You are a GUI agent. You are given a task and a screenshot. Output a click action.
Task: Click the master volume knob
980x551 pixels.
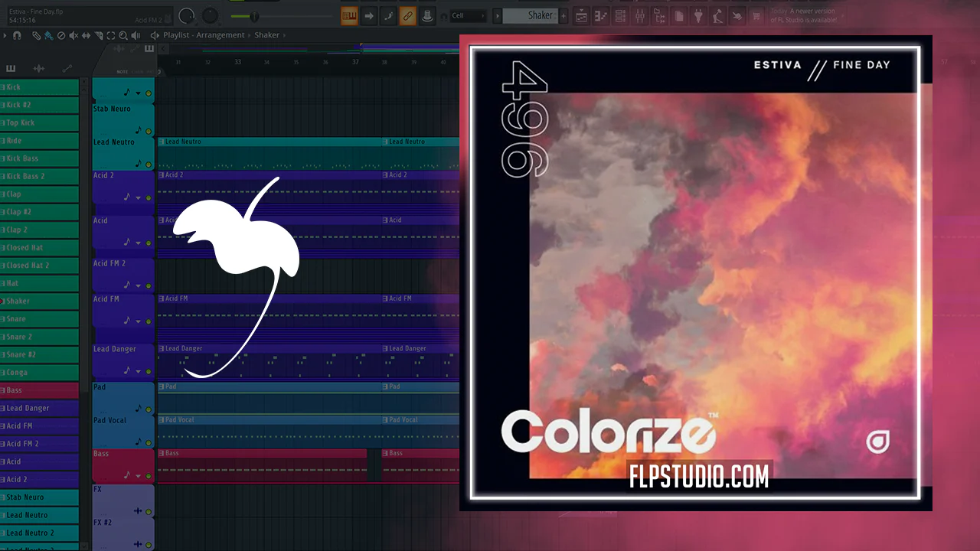186,15
